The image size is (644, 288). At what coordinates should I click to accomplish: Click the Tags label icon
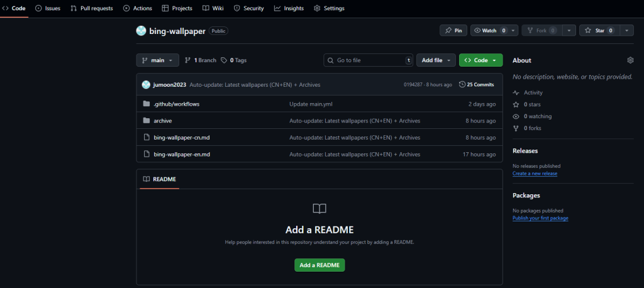tap(224, 60)
